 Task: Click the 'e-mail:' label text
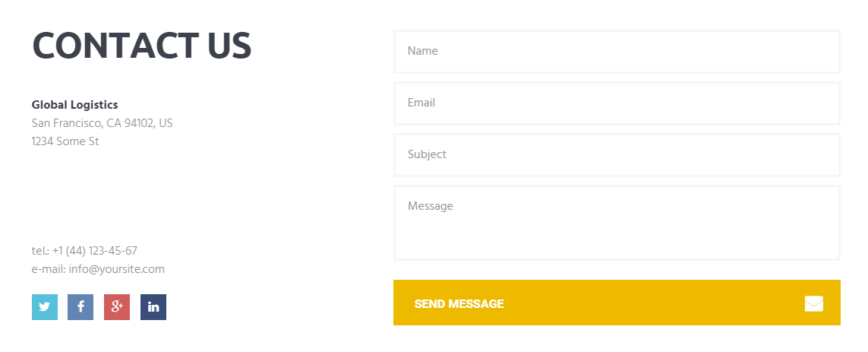pyautogui.click(x=49, y=269)
